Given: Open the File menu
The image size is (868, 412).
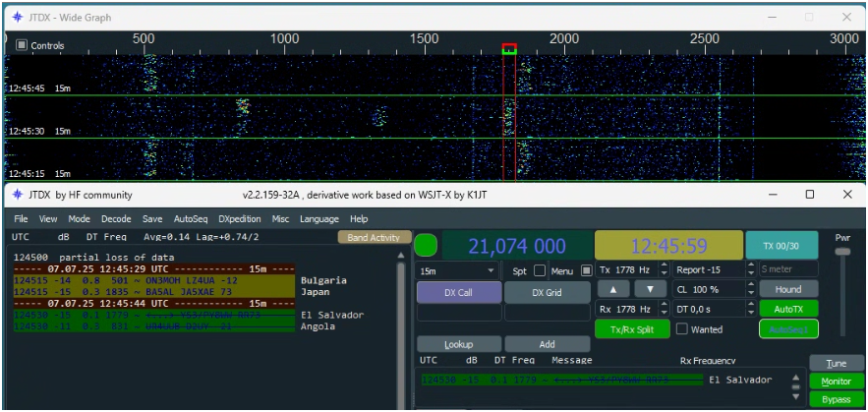Looking at the screenshot, I should pyautogui.click(x=21, y=218).
